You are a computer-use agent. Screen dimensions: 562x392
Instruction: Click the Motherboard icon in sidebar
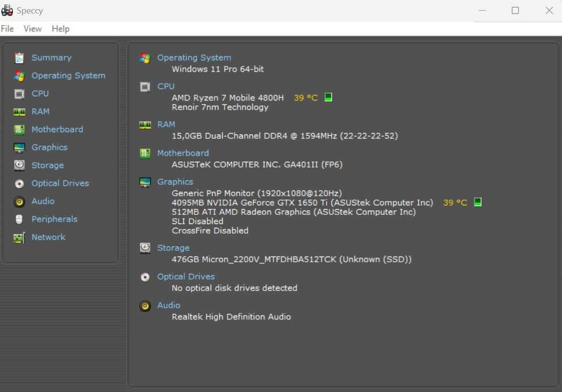(19, 130)
